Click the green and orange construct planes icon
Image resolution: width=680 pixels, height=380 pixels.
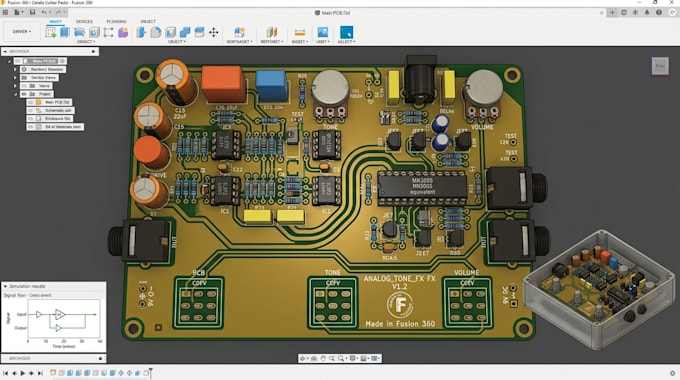[x=271, y=32]
